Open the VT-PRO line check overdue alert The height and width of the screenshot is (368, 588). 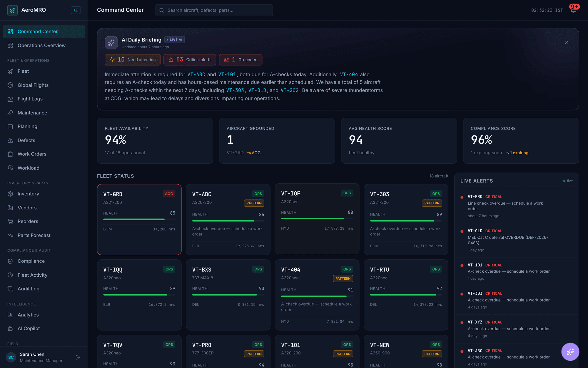[x=517, y=206]
